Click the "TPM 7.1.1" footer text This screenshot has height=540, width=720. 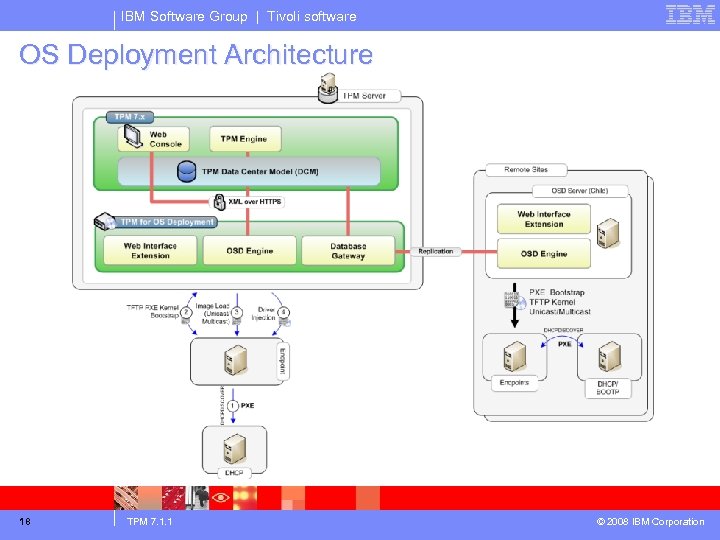150,522
